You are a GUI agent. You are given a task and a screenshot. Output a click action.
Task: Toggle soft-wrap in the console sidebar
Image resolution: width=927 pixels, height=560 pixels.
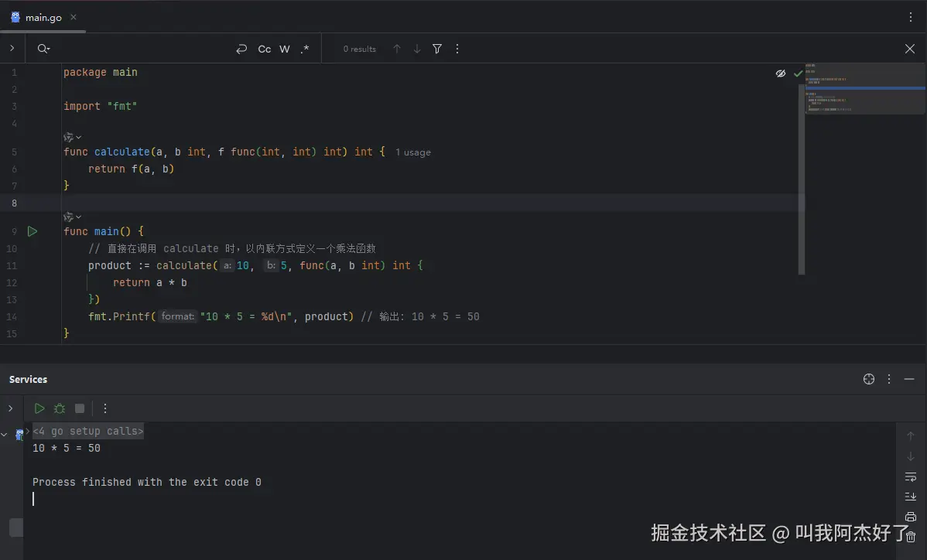(x=911, y=476)
